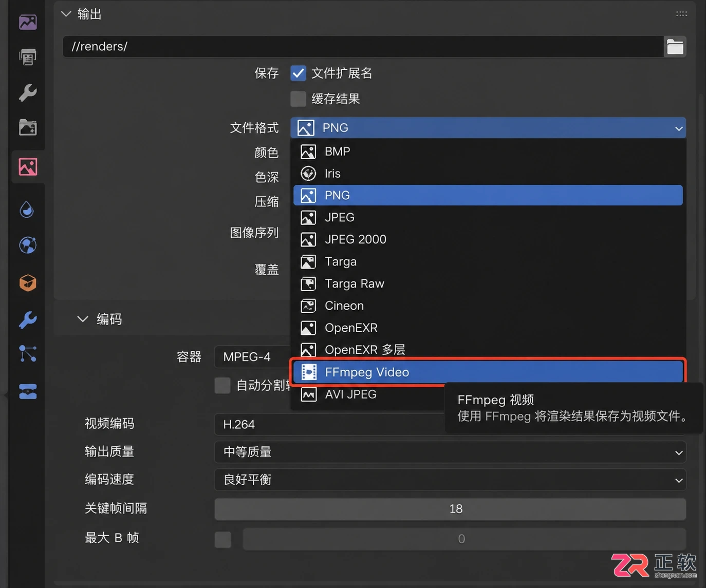Toggle the 最大 B 帧 checkbox
This screenshot has width=706, height=588.
point(222,539)
